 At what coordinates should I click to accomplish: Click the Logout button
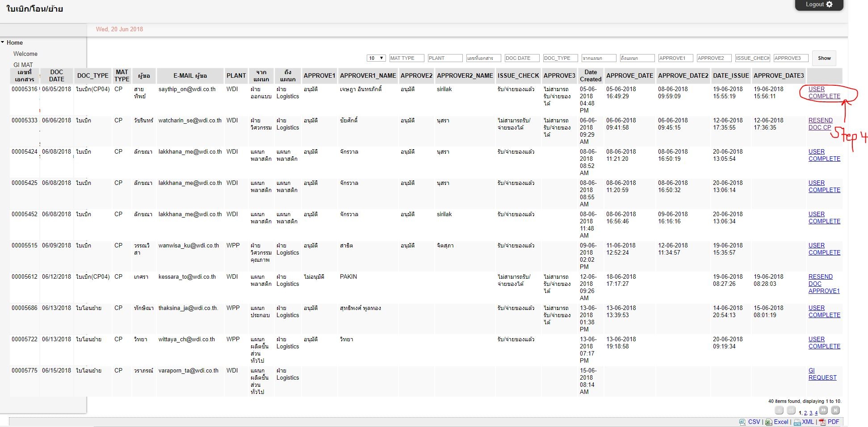tap(819, 4)
